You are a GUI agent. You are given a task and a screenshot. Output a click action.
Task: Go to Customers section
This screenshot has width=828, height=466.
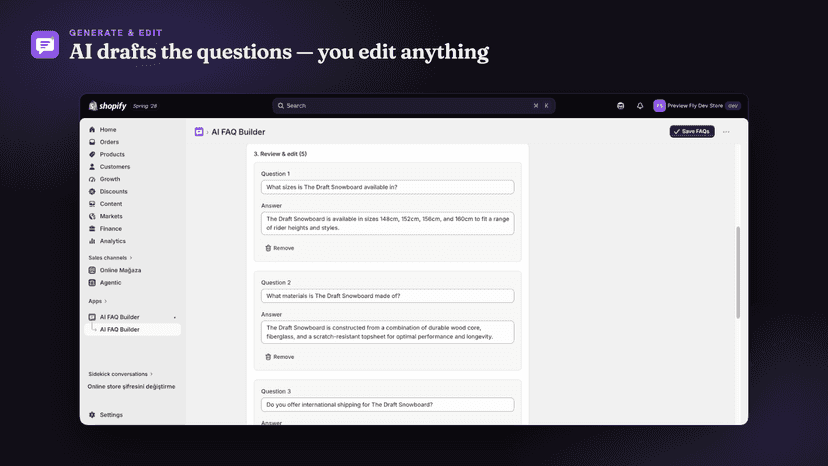click(115, 166)
